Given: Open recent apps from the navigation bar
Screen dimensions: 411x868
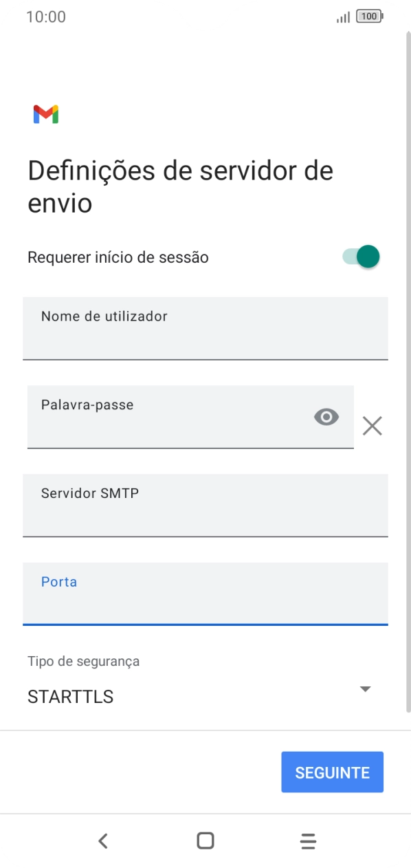Looking at the screenshot, I should pos(308,840).
